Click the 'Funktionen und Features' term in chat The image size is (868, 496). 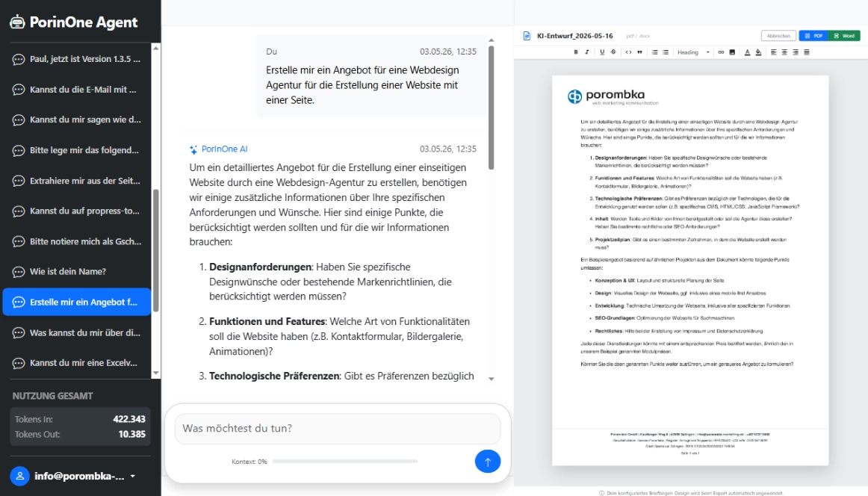pyautogui.click(x=267, y=322)
